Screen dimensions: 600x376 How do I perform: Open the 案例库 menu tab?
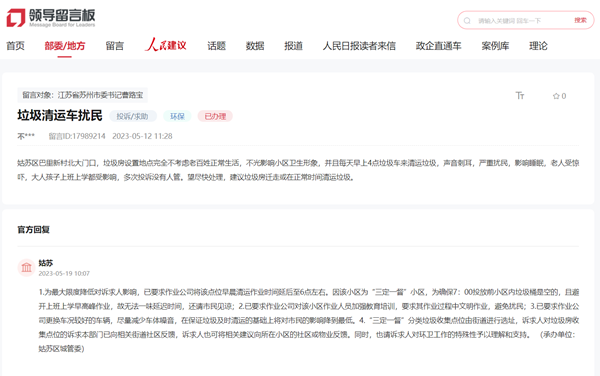495,46
